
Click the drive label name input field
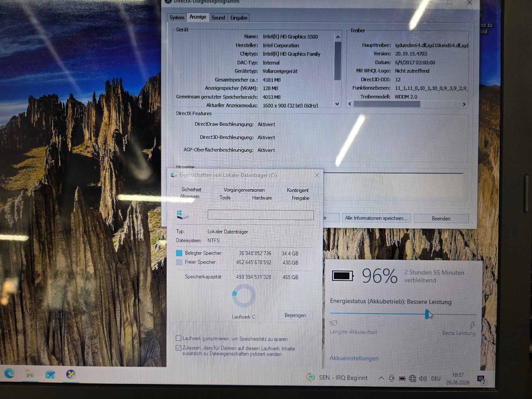click(x=260, y=215)
